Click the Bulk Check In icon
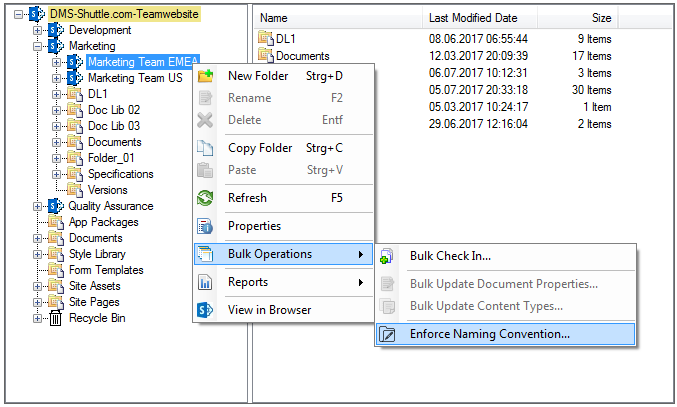 pyautogui.click(x=386, y=256)
